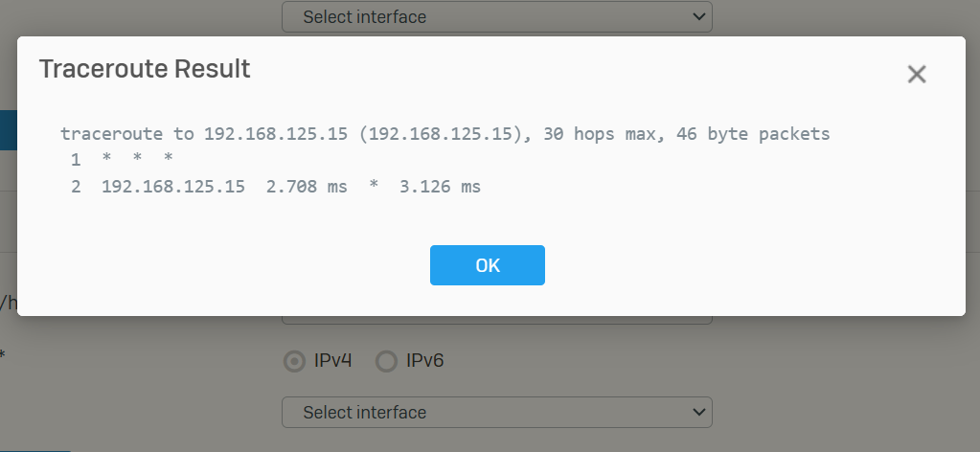This screenshot has height=452, width=980.
Task: Click the traceroute to 192.168.125.15 header line
Action: point(445,134)
